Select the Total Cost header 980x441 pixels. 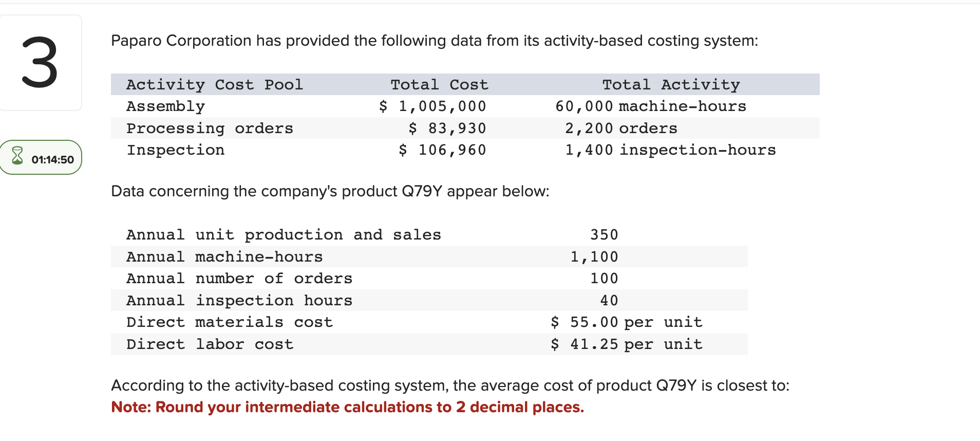[439, 84]
